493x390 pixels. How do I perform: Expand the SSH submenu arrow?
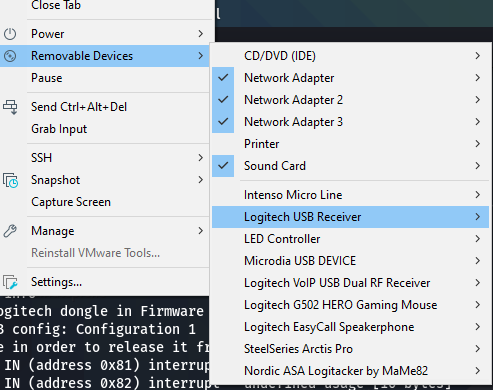(x=200, y=158)
